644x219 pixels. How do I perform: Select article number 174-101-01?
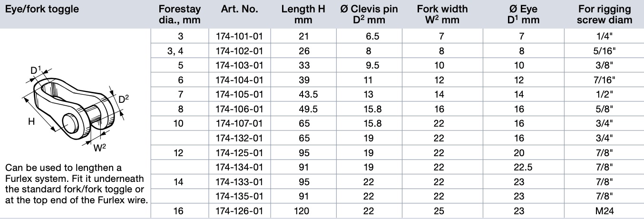[239, 37]
